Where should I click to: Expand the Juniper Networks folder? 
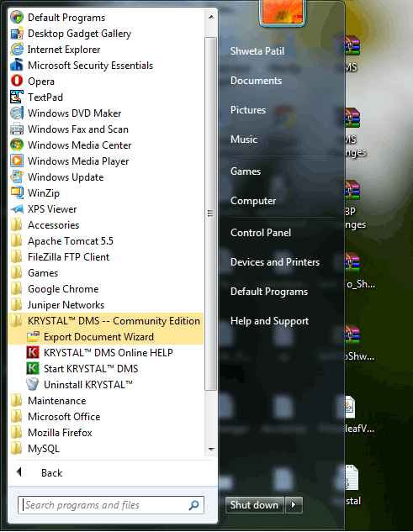[105, 305]
